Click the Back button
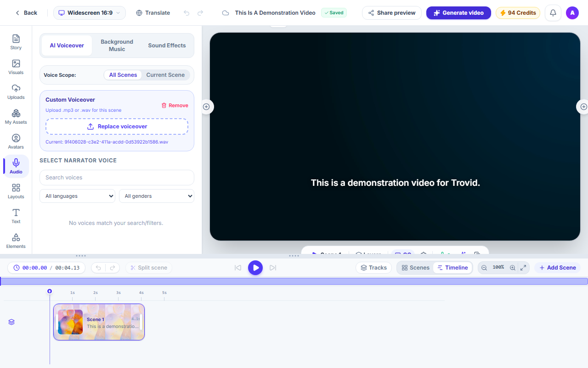Viewport: 588px width, 368px height. pyautogui.click(x=26, y=13)
